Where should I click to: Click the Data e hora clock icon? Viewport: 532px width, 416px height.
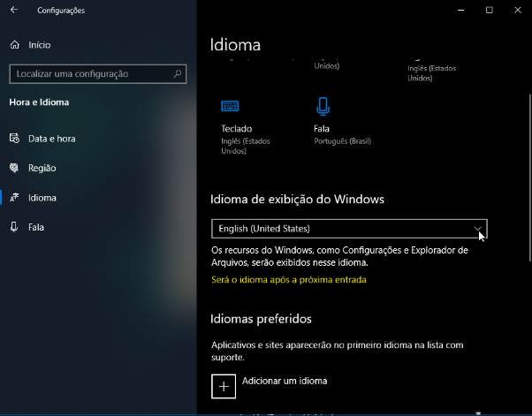click(x=14, y=139)
